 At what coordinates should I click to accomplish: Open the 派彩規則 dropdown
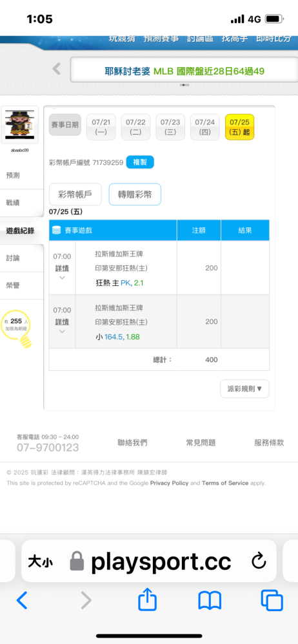coord(244,388)
